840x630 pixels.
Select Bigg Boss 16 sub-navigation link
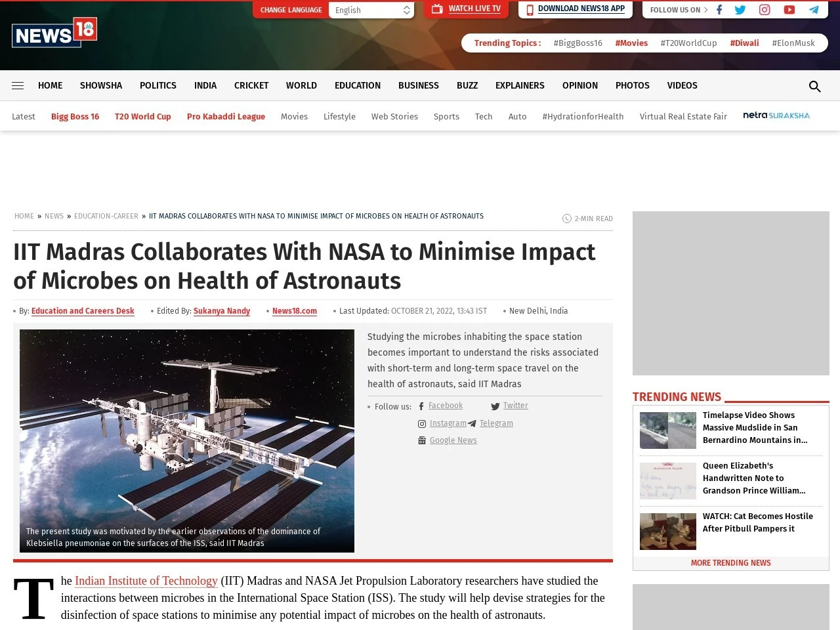[75, 116]
